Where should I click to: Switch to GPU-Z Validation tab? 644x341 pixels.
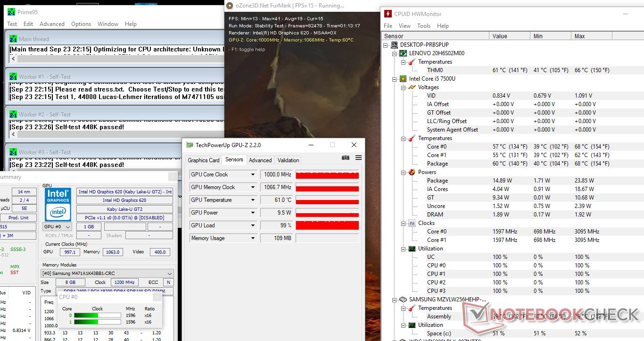click(x=289, y=160)
